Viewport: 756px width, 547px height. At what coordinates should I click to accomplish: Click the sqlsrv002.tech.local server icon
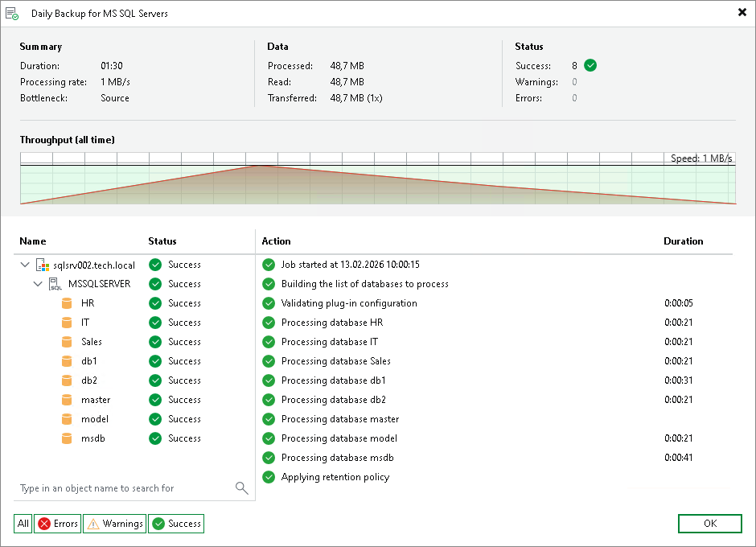click(x=43, y=265)
